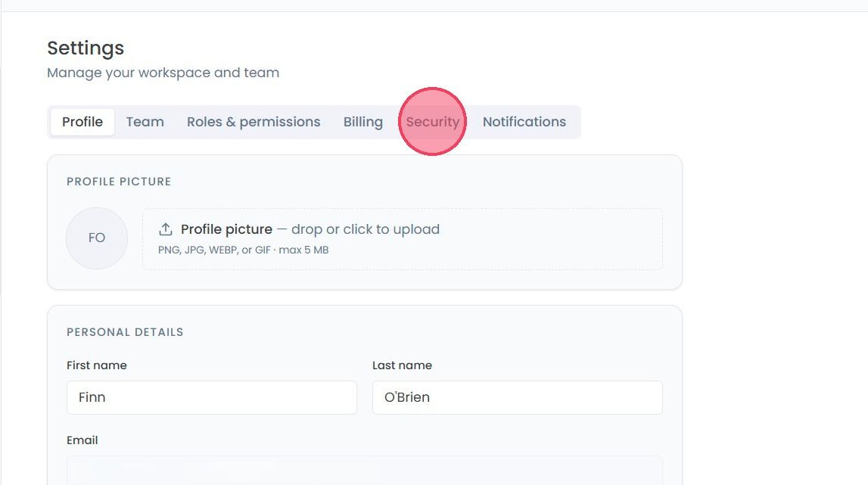Go to the Billing tab
This screenshot has height=485, width=868.
(x=363, y=122)
